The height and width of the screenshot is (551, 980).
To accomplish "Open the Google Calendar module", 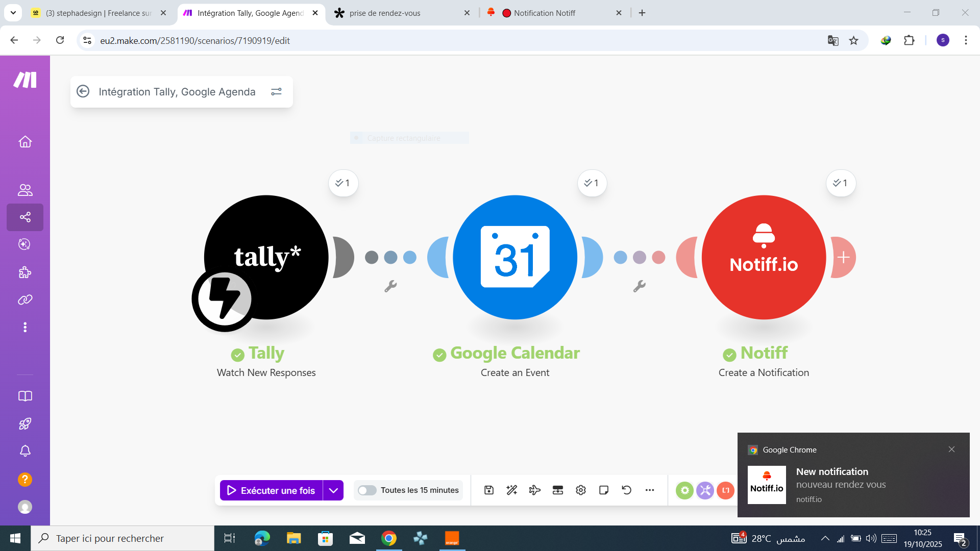I will coord(514,257).
